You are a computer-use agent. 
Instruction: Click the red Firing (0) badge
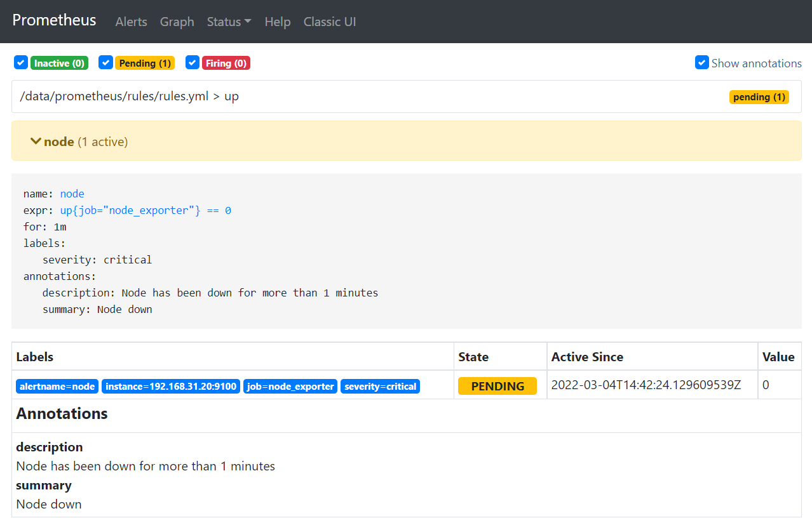tap(226, 63)
